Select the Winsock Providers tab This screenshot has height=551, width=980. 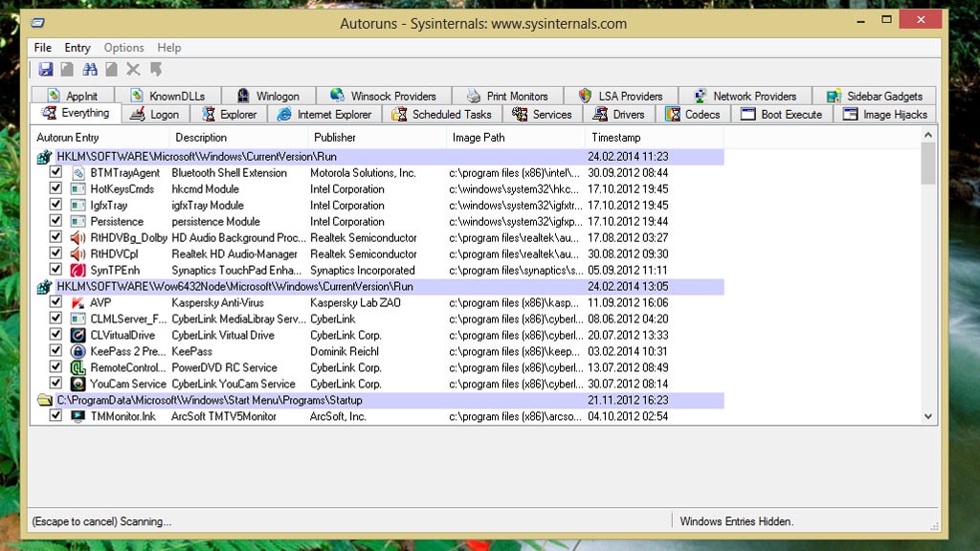(383, 97)
